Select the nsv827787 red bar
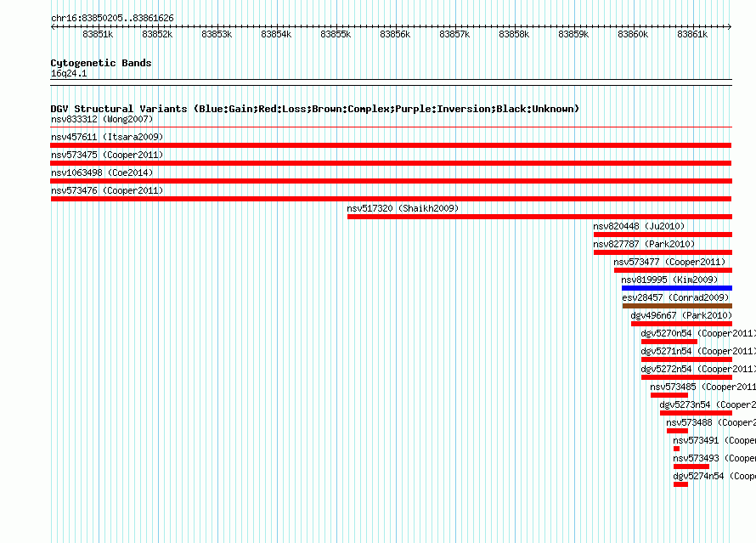Image resolution: width=756 pixels, height=543 pixels. (x=663, y=252)
